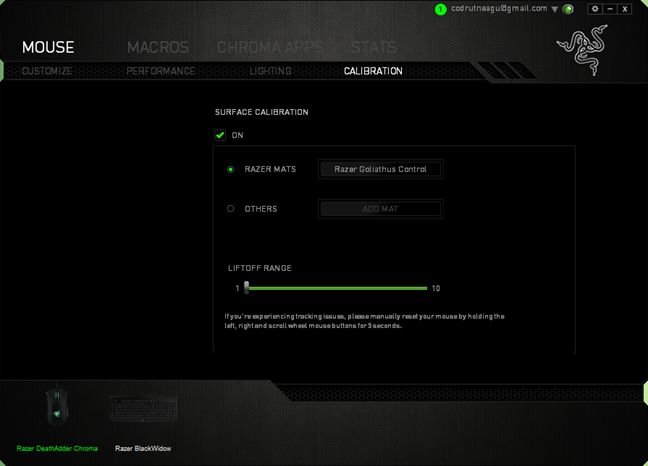Go to the Lighting sub-tab

pos(271,71)
